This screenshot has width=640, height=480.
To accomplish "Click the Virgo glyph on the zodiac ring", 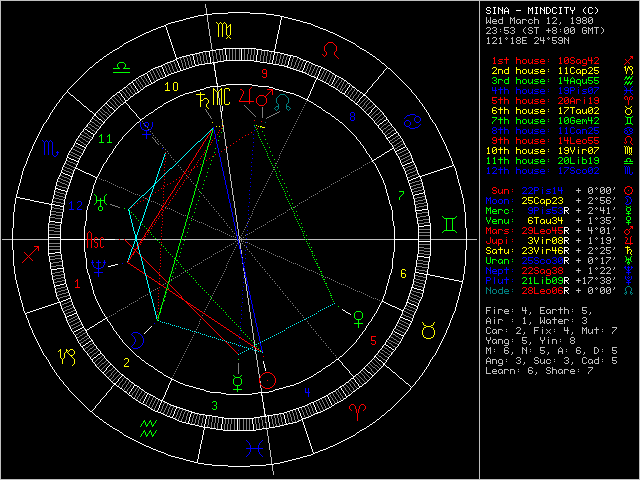I will coord(224,31).
